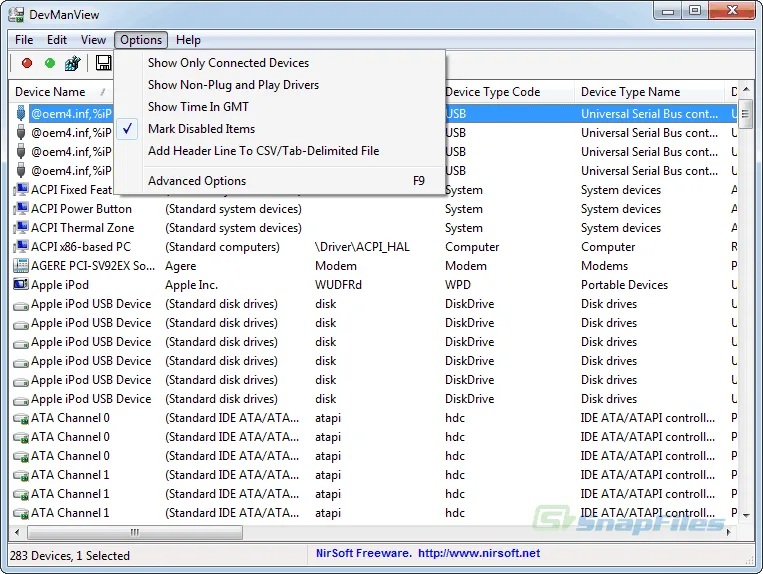Click the monitor icon beside ACPI Fixed Feat

point(21,190)
